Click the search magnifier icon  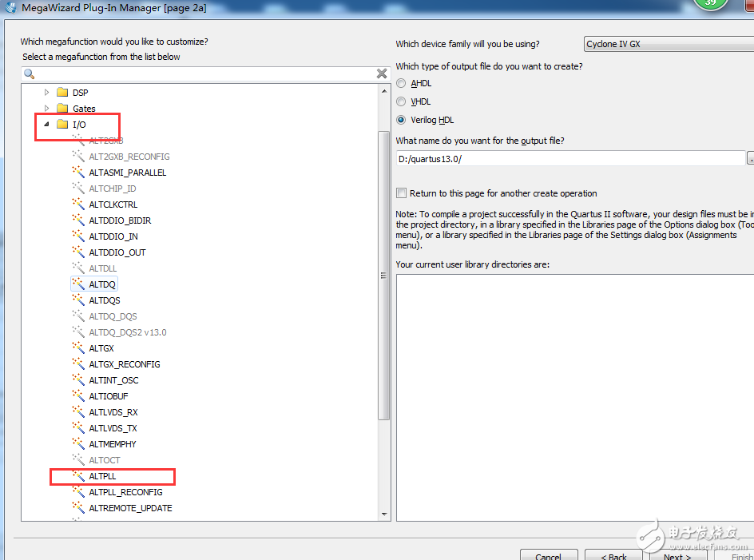click(30, 73)
